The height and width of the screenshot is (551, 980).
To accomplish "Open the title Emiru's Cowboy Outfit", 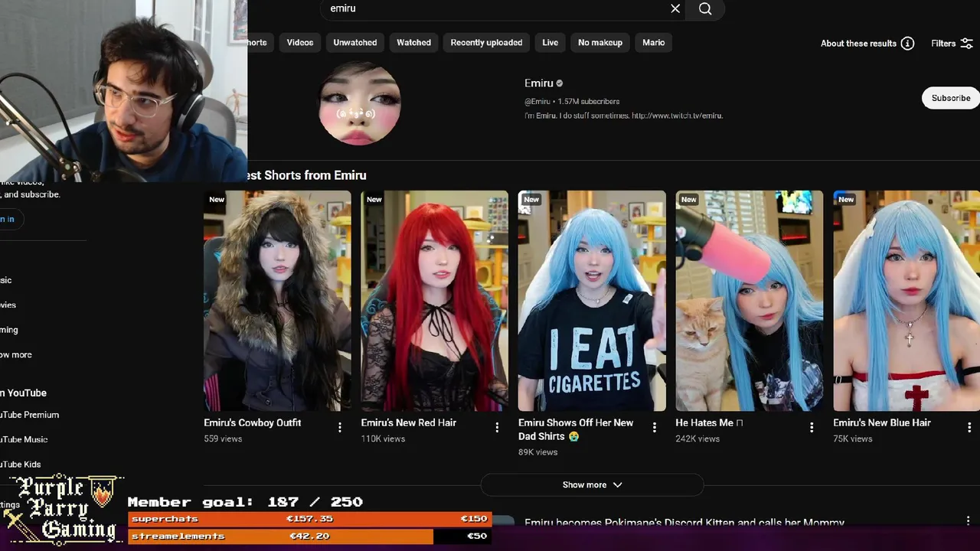I will point(253,422).
